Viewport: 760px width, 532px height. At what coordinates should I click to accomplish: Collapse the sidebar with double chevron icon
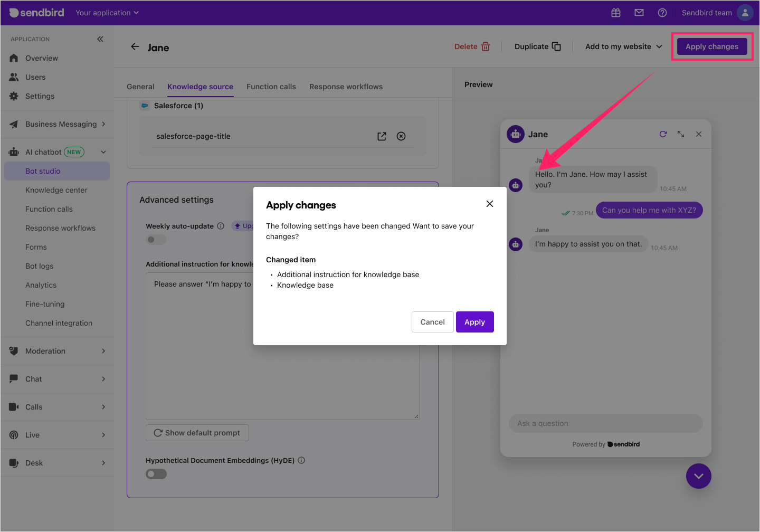[100, 39]
